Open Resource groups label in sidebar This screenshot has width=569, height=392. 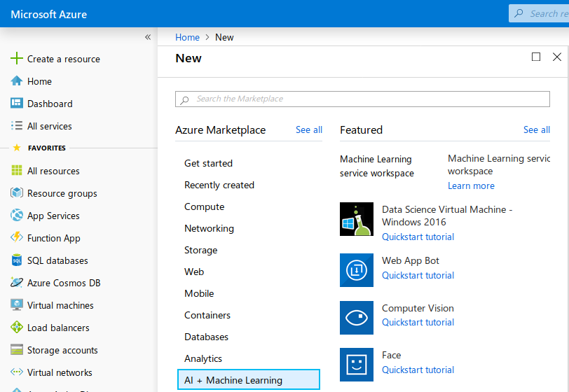[x=62, y=193]
